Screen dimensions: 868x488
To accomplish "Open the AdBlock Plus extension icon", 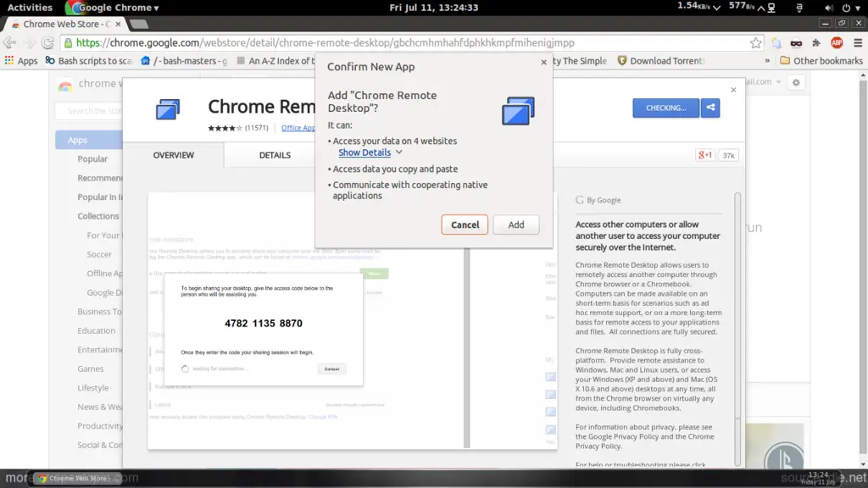I will click(837, 42).
